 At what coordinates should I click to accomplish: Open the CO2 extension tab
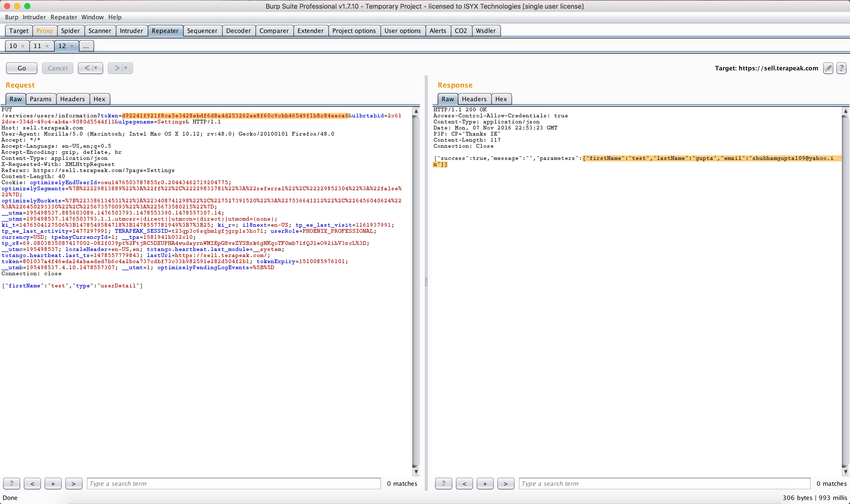[x=461, y=31]
